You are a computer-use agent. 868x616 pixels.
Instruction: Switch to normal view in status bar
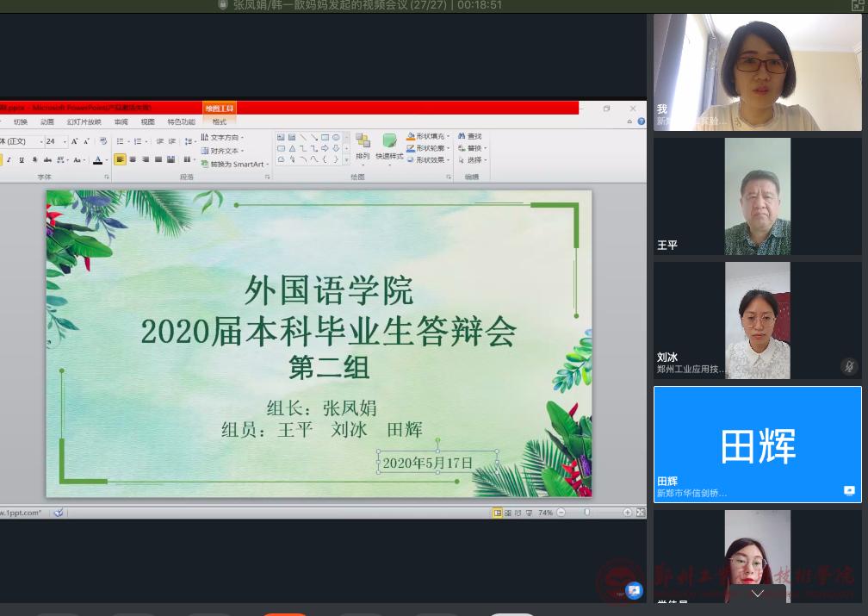click(497, 513)
